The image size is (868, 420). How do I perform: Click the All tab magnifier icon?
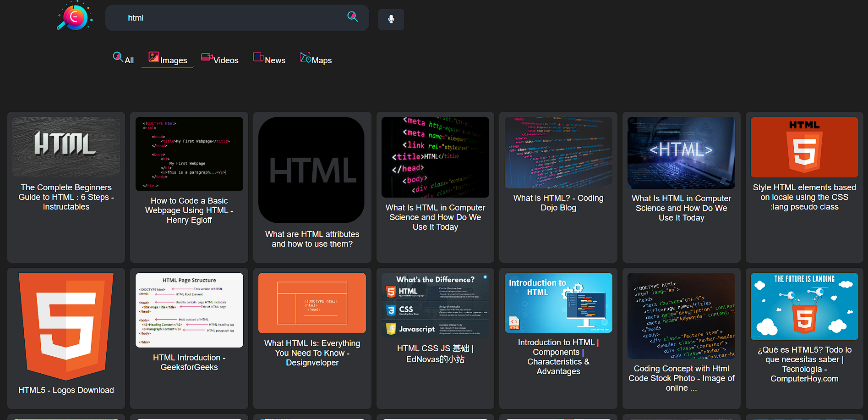coord(118,57)
